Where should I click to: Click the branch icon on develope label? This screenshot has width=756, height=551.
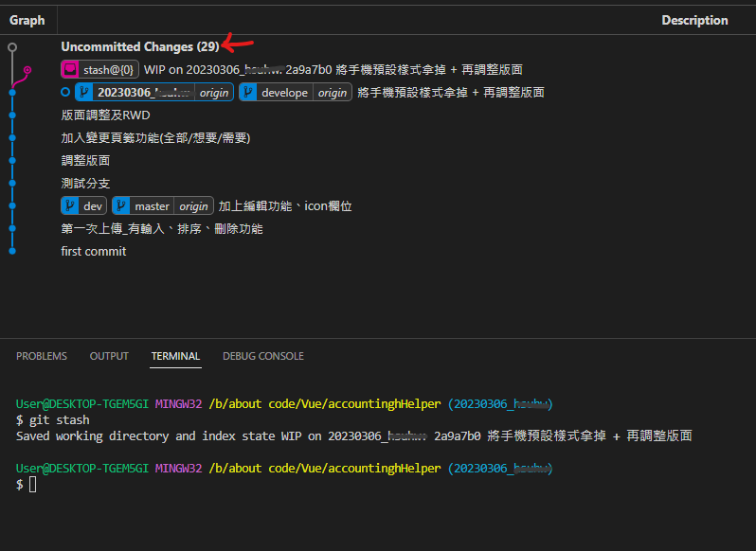248,92
